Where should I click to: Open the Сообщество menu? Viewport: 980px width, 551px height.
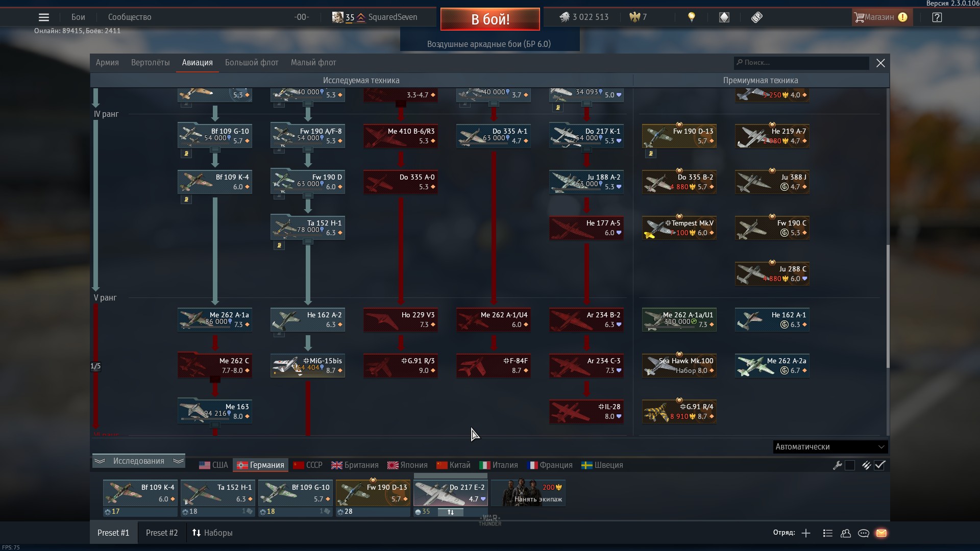pyautogui.click(x=130, y=17)
